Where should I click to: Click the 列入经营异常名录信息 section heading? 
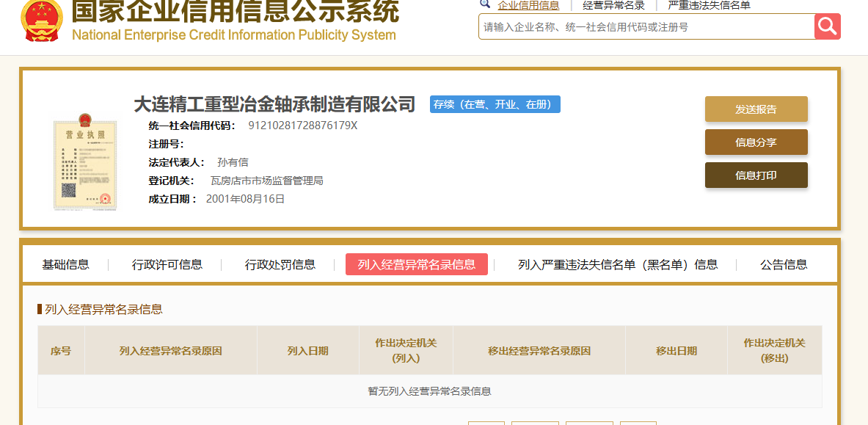[x=103, y=309]
